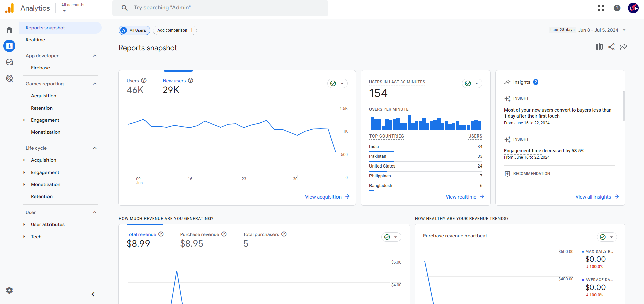The height and width of the screenshot is (304, 644).
Task: Expand Engagement under Games reporting
Action: (24, 120)
